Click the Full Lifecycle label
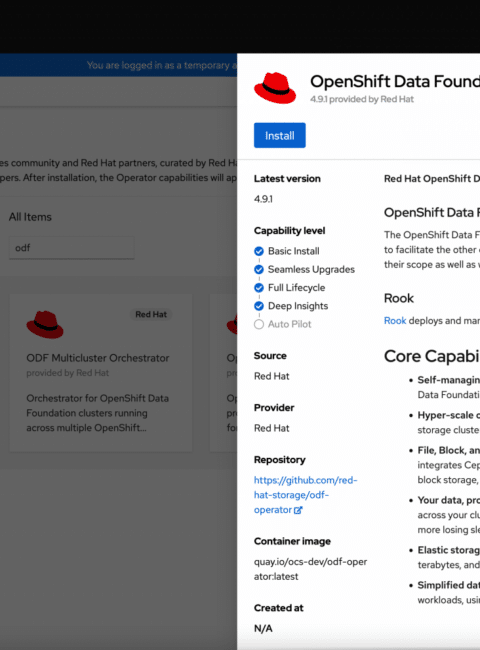480x650 pixels. tap(297, 288)
